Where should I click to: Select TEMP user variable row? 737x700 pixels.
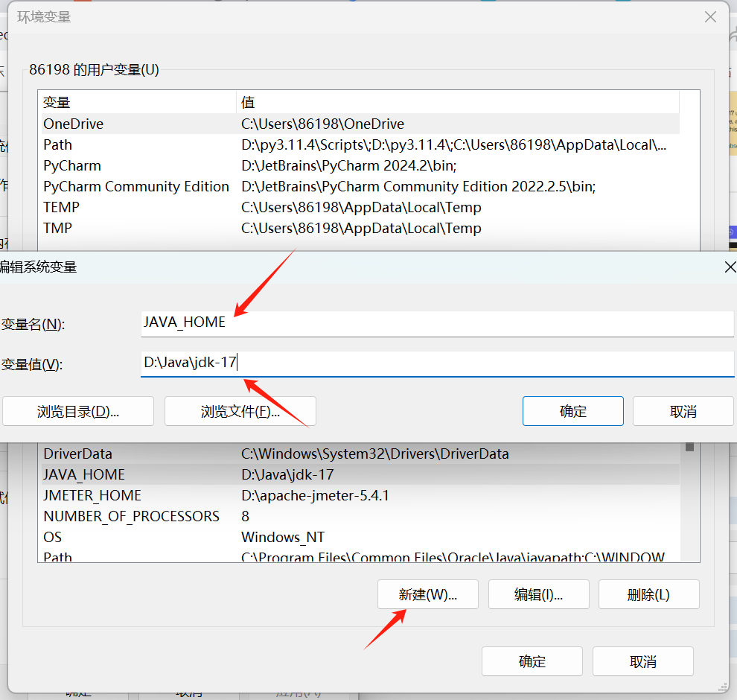360,207
